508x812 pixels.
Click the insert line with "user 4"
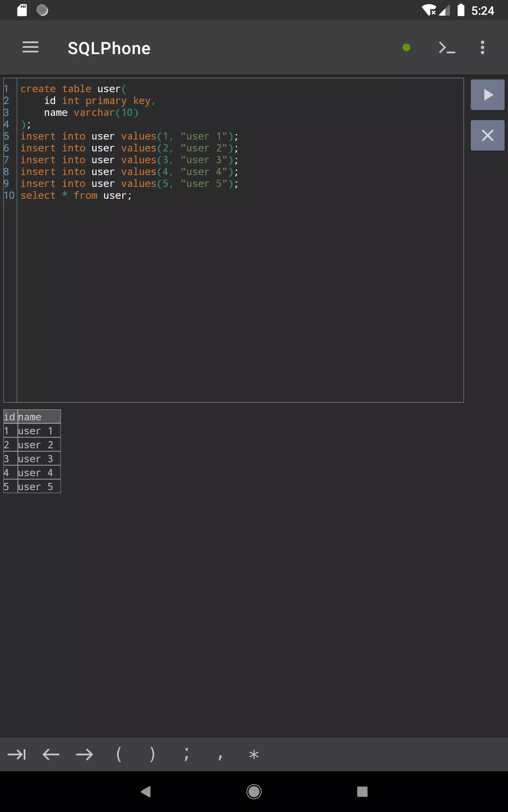(x=130, y=172)
